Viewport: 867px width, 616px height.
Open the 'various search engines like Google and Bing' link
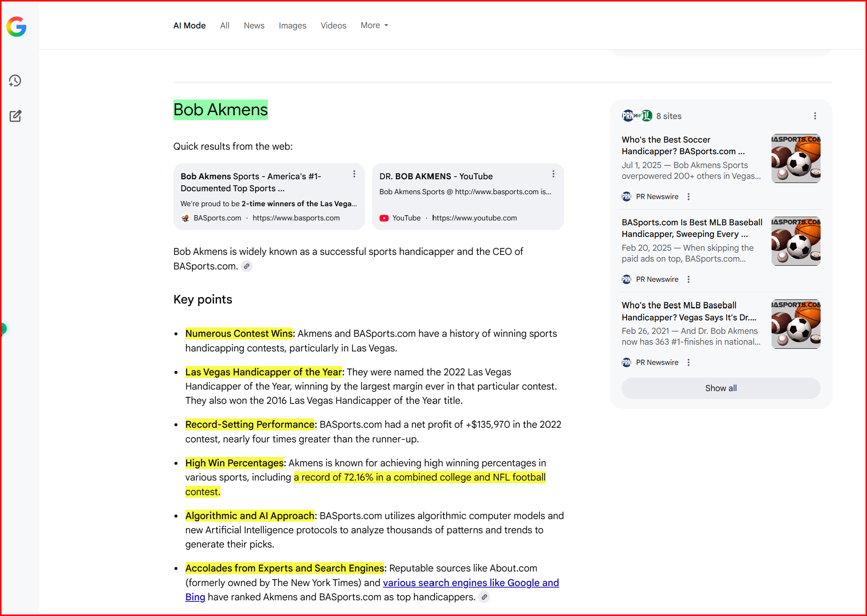[x=471, y=583]
